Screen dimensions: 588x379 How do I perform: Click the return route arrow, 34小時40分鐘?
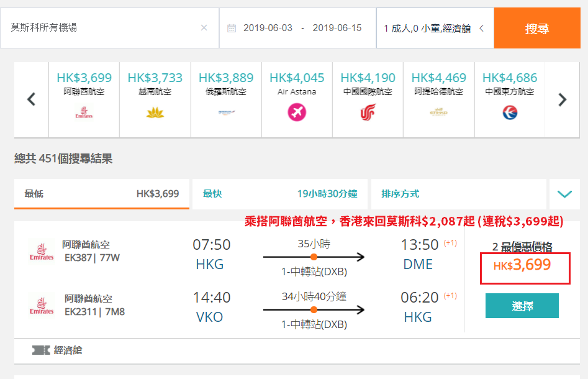coord(314,310)
